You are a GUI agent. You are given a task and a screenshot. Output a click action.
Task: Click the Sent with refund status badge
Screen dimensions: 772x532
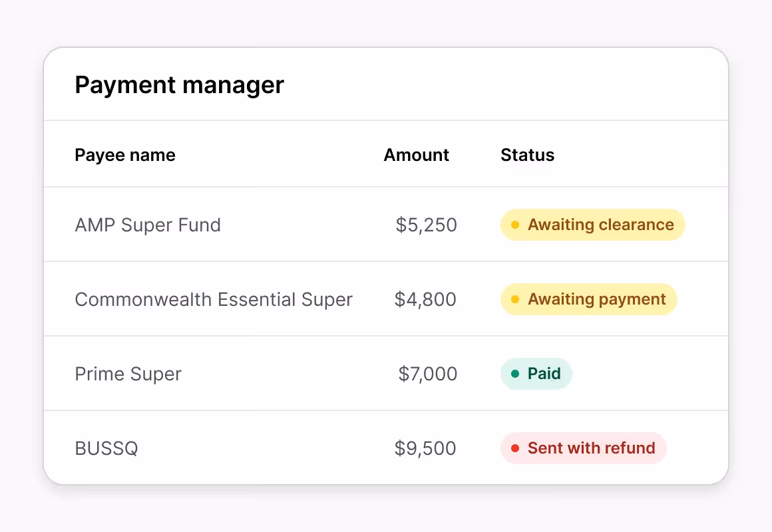584,448
